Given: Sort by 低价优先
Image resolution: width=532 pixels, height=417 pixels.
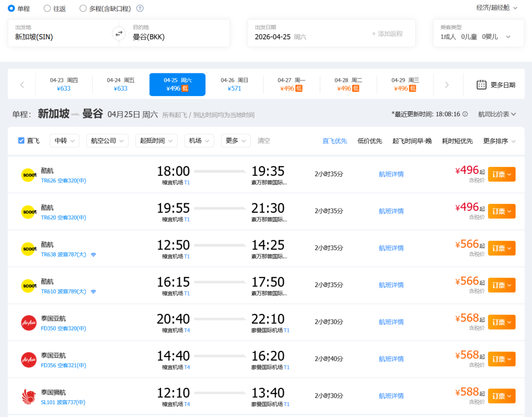Looking at the screenshot, I should point(369,141).
